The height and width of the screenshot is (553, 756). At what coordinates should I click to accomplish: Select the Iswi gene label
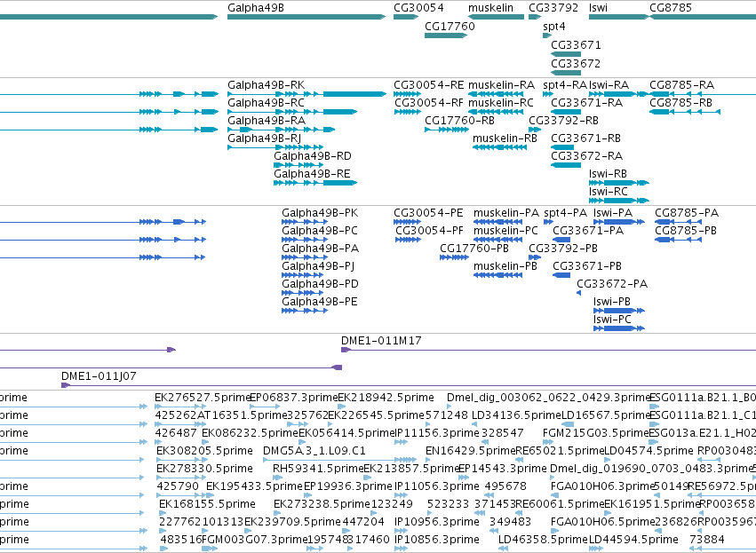tap(599, 8)
